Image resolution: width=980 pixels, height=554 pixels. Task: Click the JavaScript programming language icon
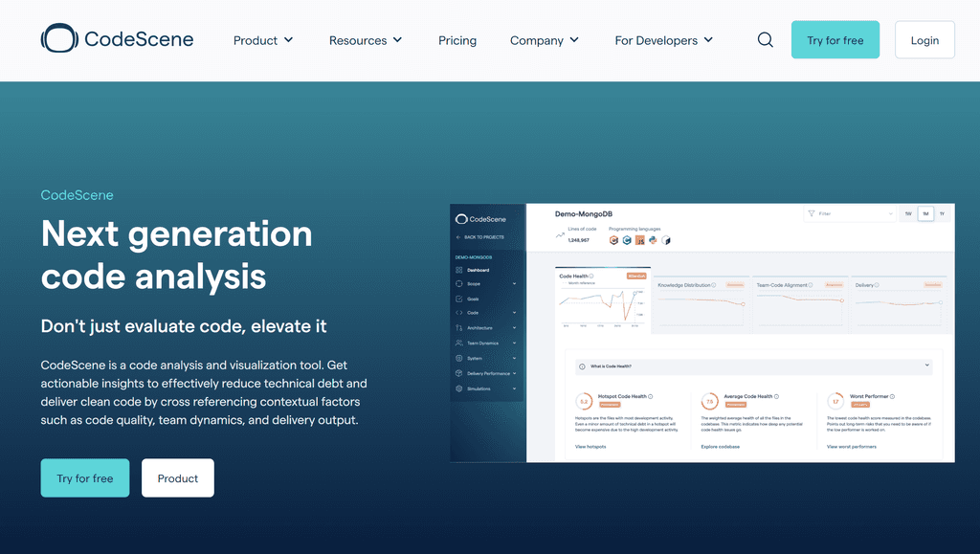639,240
